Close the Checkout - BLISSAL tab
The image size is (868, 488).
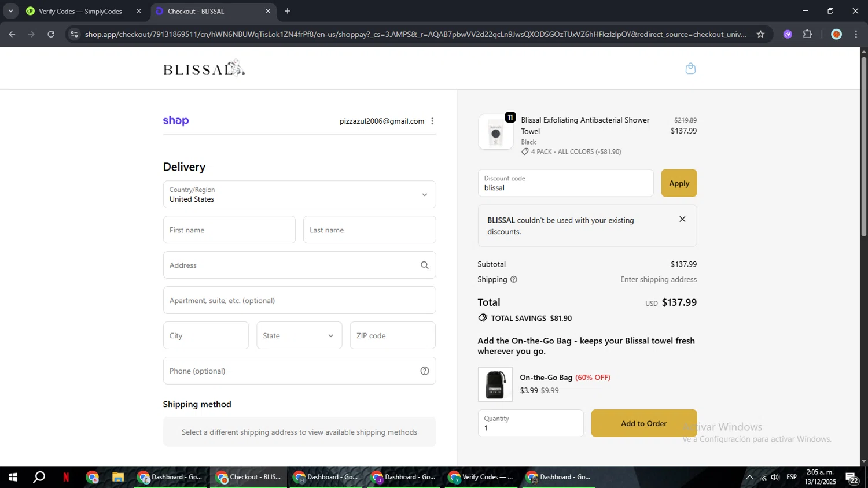pos(268,11)
